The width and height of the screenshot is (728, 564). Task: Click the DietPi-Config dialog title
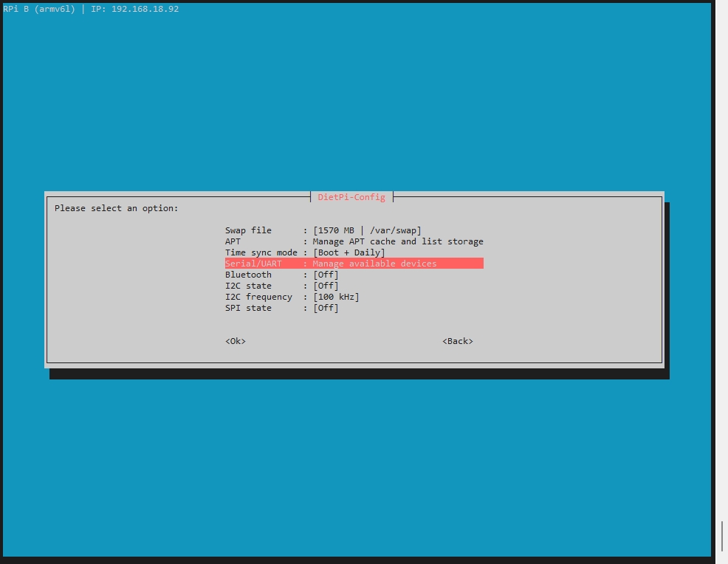[x=351, y=197]
